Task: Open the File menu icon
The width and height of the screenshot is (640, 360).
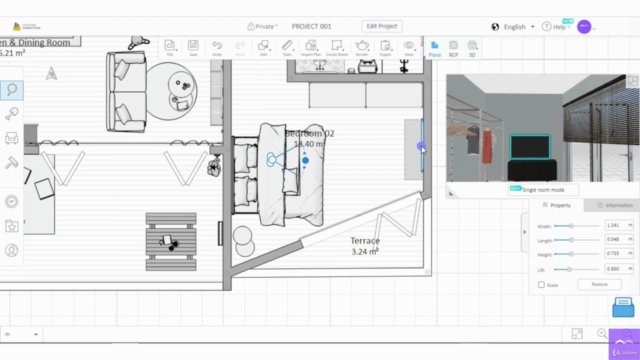Action: pyautogui.click(x=170, y=48)
